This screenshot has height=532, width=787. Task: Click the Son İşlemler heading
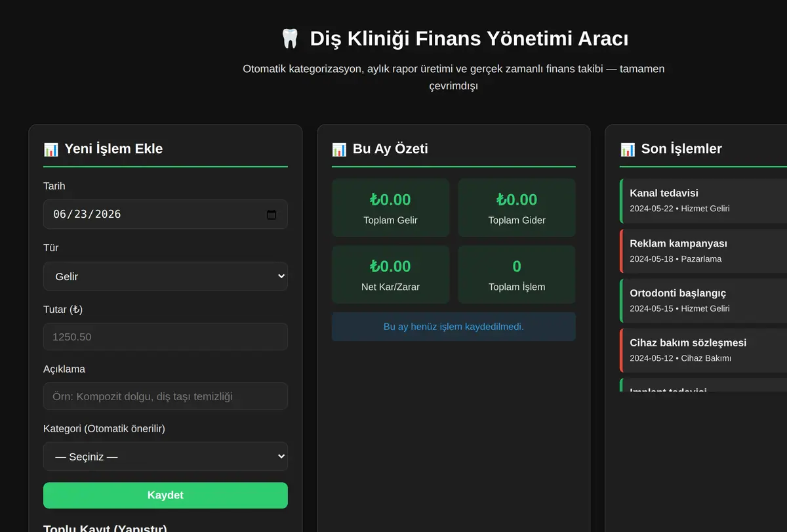681,149
